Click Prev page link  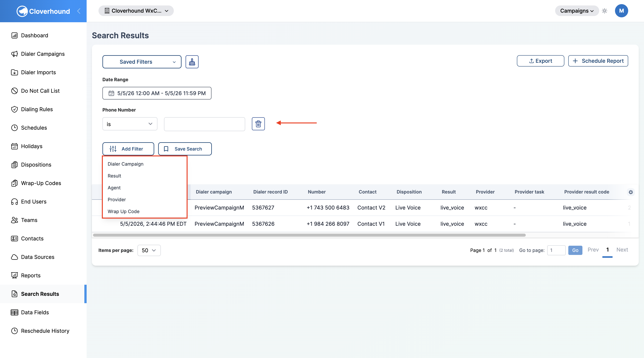pyautogui.click(x=593, y=250)
